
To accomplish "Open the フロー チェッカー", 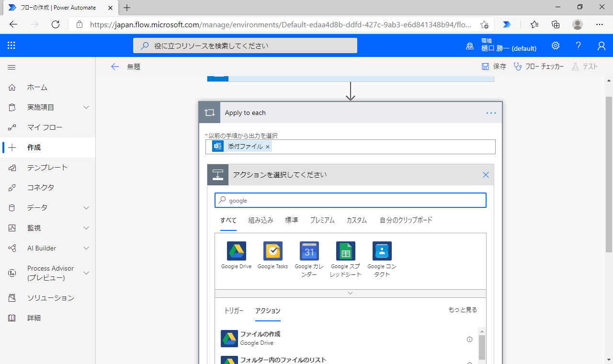I will tap(539, 67).
